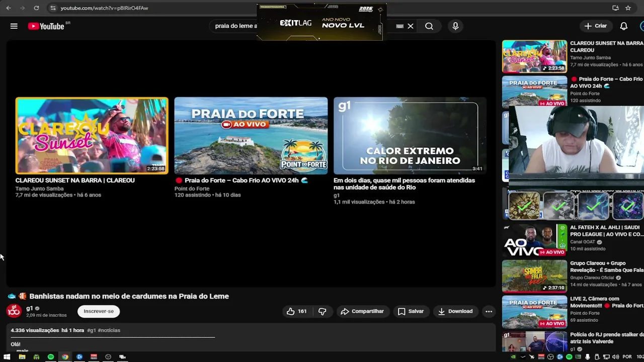Open the YouTube hamburger guide menu
The height and width of the screenshot is (362, 644).
click(14, 26)
